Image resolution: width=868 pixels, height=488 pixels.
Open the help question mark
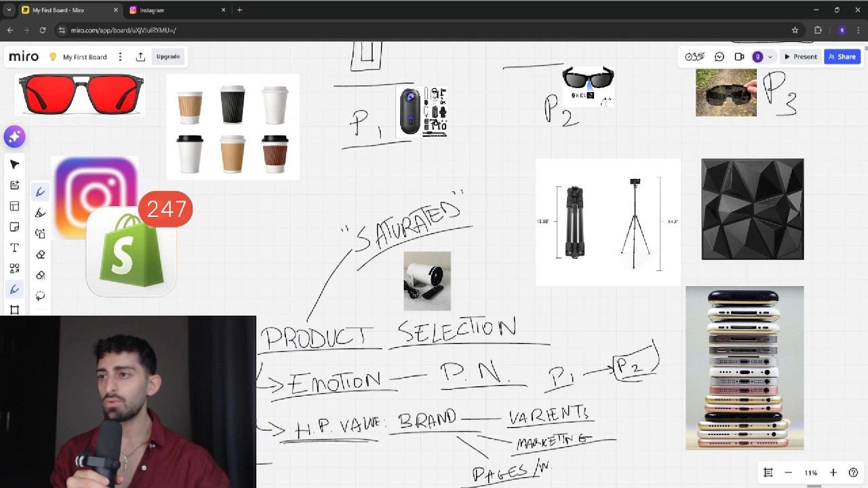click(854, 472)
